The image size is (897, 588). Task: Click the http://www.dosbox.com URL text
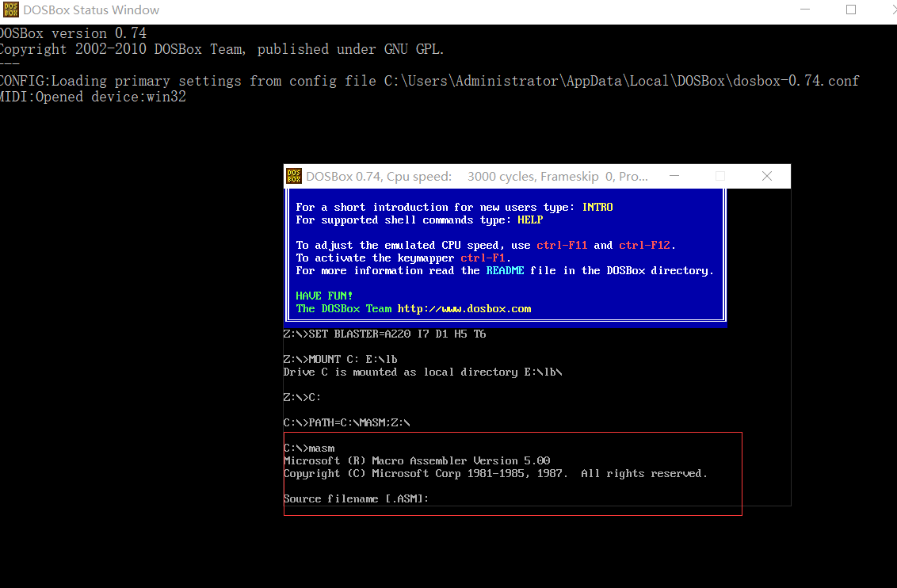[x=464, y=309]
